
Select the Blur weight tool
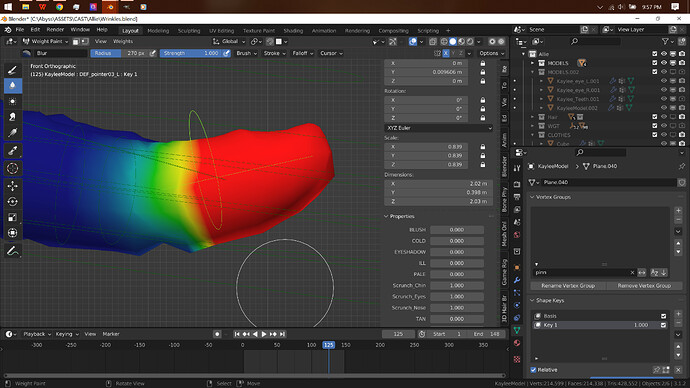click(13, 85)
